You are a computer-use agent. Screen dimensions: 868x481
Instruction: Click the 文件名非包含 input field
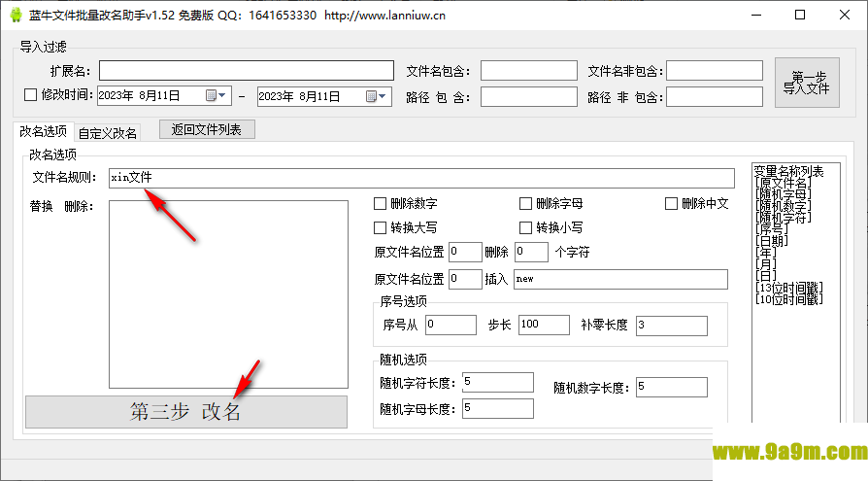(x=714, y=70)
